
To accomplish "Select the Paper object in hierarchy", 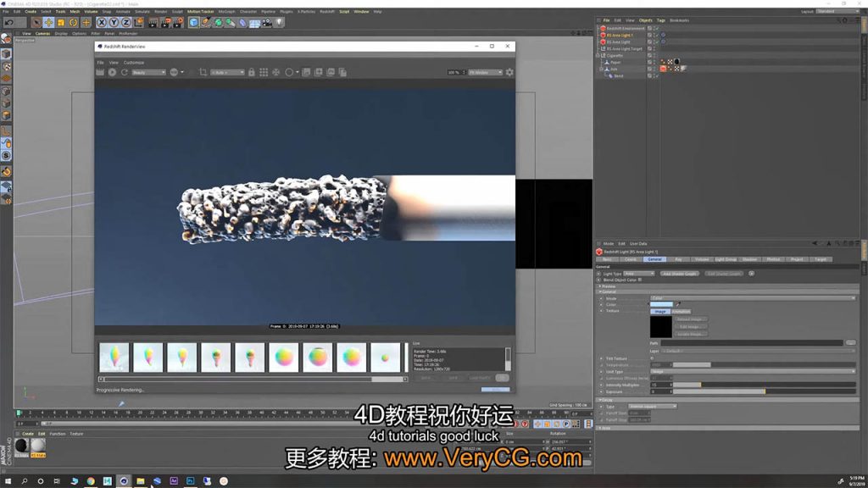I will [615, 63].
